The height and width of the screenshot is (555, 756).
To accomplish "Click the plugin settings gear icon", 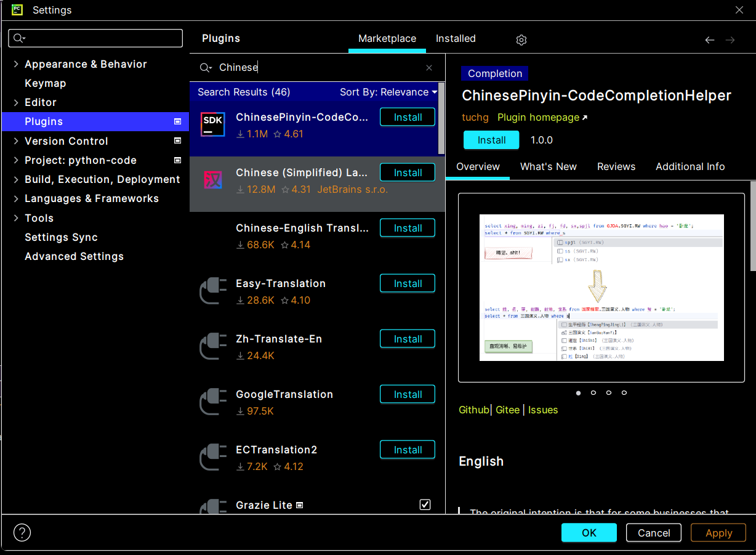I will pos(521,39).
